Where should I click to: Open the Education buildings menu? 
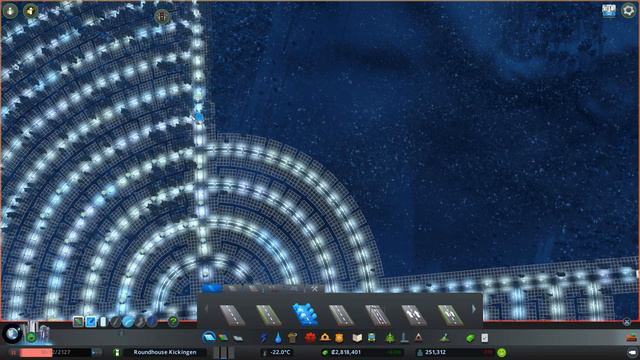(x=357, y=338)
